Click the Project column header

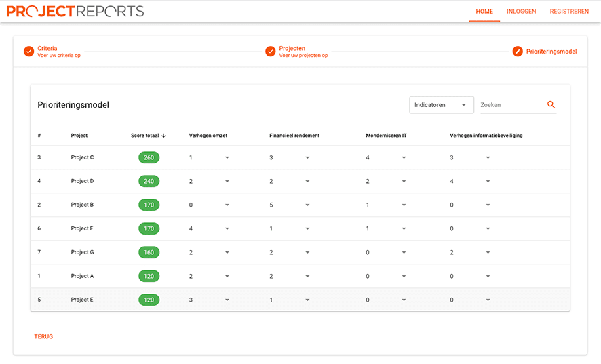pyautogui.click(x=79, y=136)
